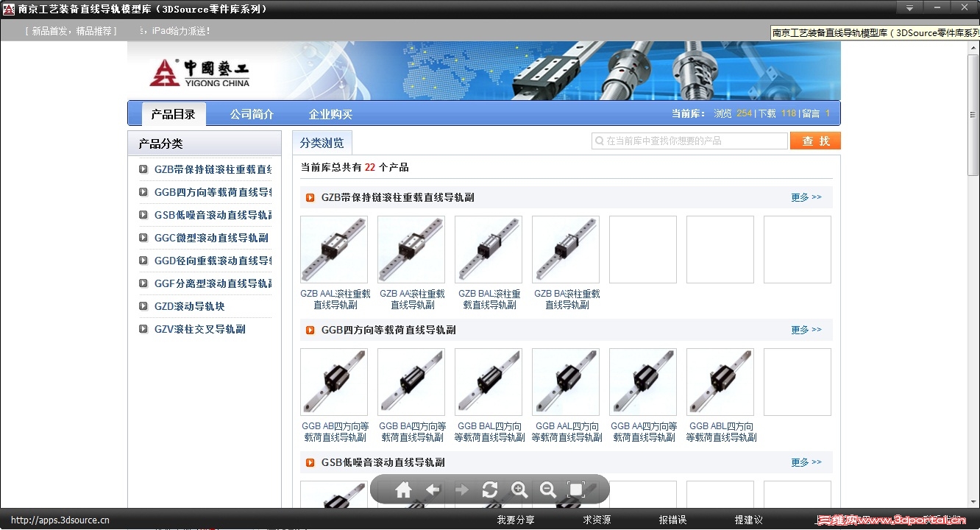Click 更多 link for the GGB section
This screenshot has height=530, width=980.
[806, 330]
